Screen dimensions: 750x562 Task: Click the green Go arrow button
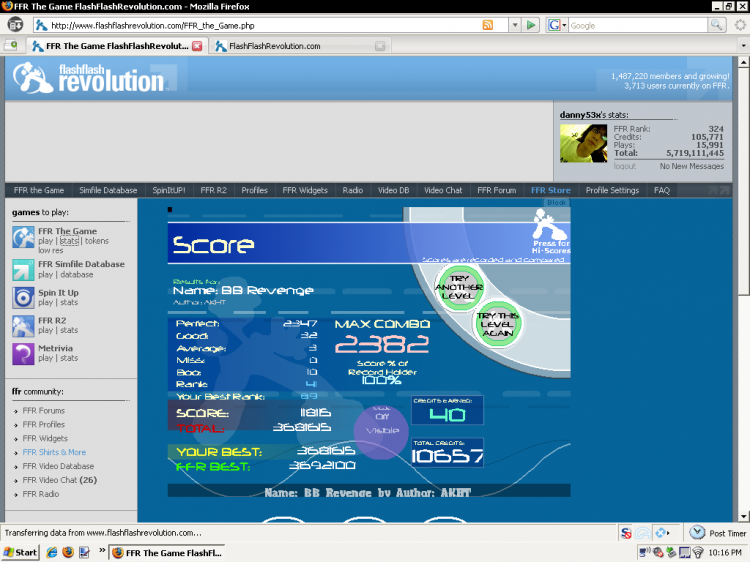(530, 25)
